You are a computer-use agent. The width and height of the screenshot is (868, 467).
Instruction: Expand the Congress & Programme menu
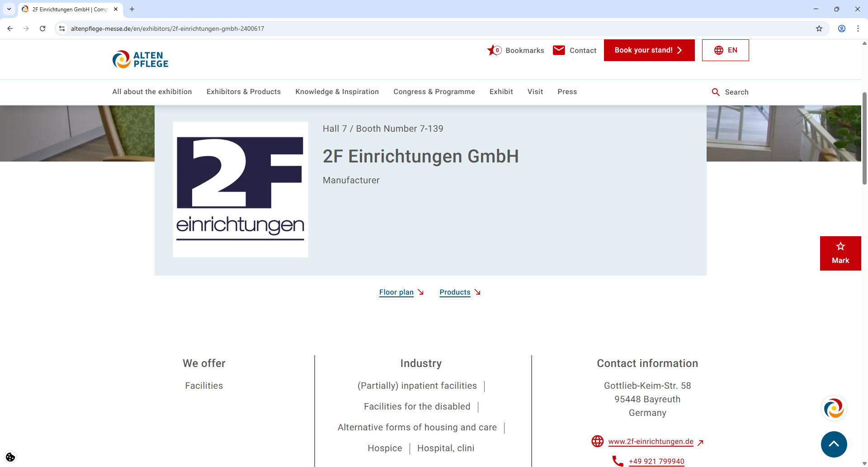[x=434, y=92]
